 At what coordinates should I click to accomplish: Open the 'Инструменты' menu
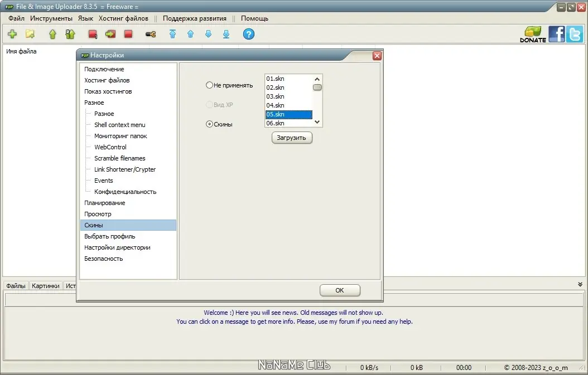pyautogui.click(x=51, y=18)
